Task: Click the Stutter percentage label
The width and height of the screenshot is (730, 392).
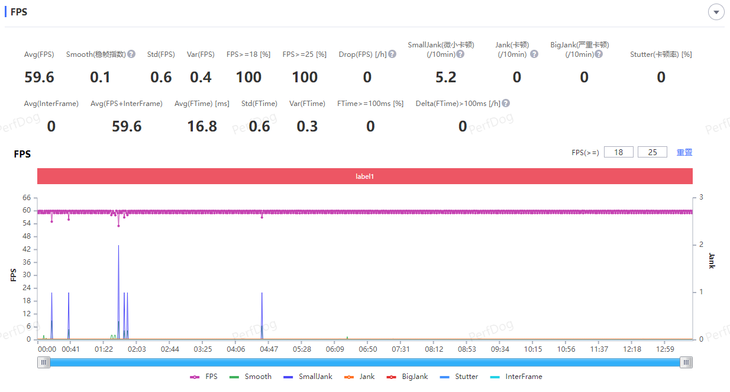Action: point(661,54)
